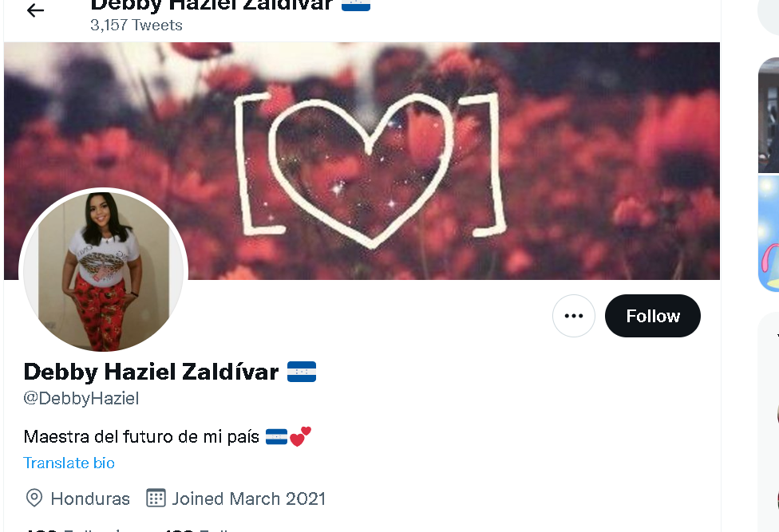779x532 pixels.
Task: Open the three-dots more options button
Action: click(574, 316)
